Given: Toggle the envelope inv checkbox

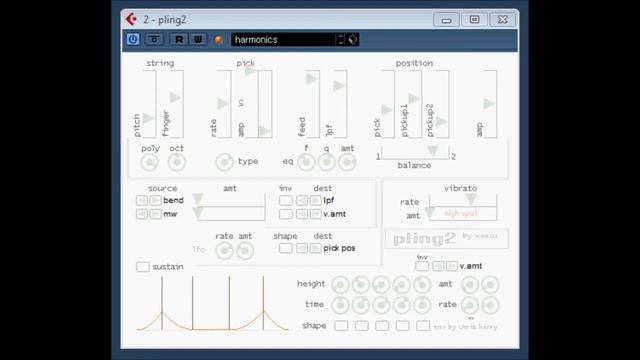Looking at the screenshot, I should coord(422,266).
